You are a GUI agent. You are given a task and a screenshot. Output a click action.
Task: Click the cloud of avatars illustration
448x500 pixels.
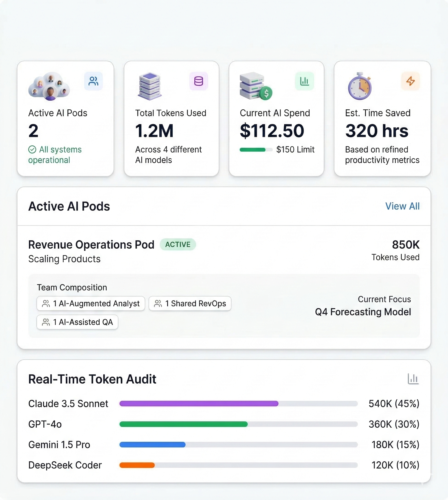coord(49,86)
